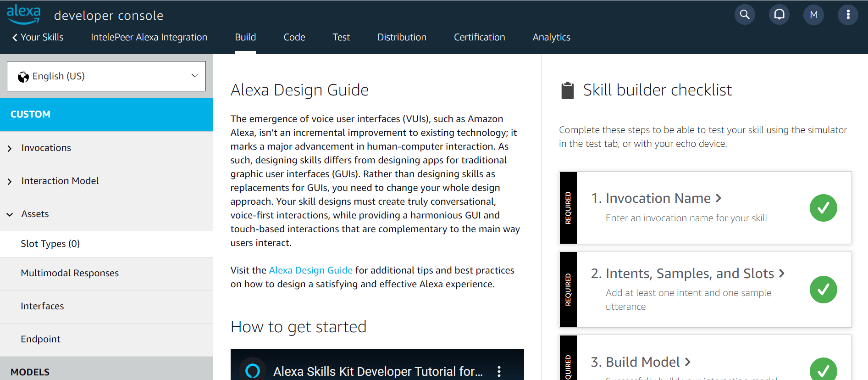Open the video options three-dot menu

click(499, 371)
